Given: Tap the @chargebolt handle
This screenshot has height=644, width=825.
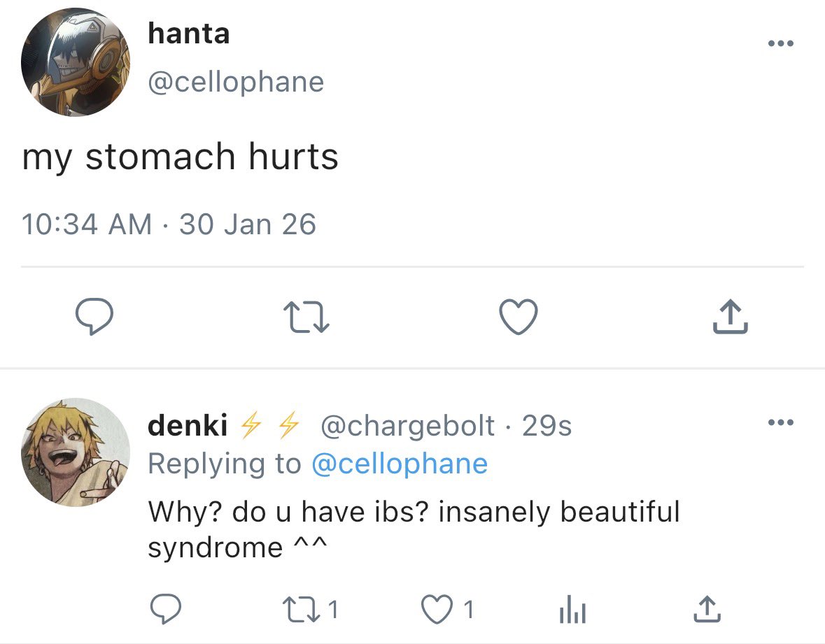Looking at the screenshot, I should pos(408,426).
